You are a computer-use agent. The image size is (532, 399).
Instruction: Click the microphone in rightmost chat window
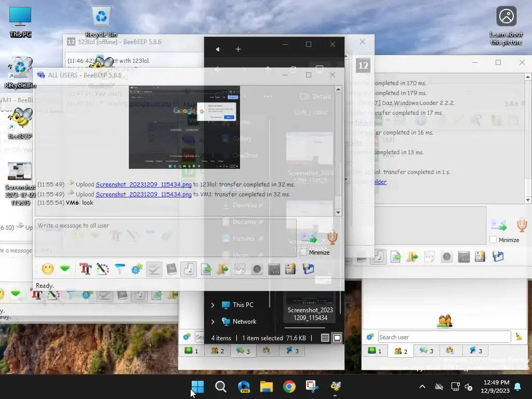(x=522, y=225)
